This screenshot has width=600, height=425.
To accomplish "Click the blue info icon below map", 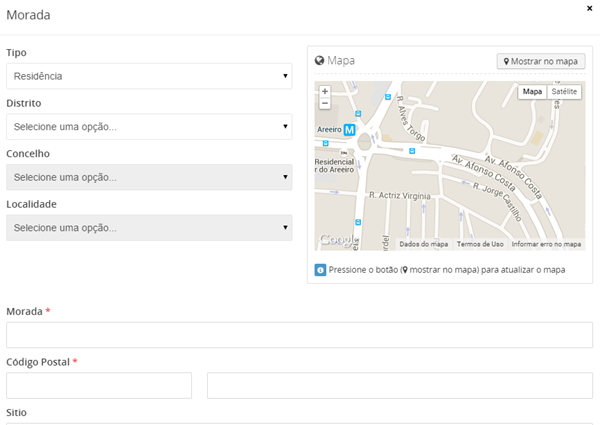I will coord(320,270).
